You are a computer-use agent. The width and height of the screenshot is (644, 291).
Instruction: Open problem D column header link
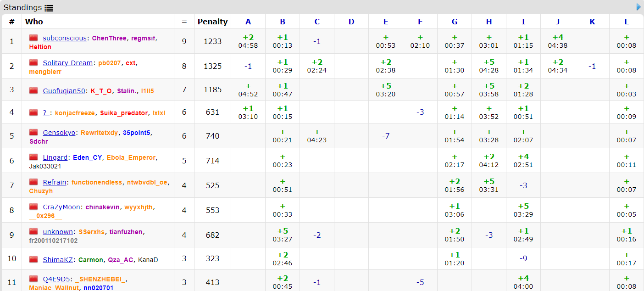(x=351, y=22)
